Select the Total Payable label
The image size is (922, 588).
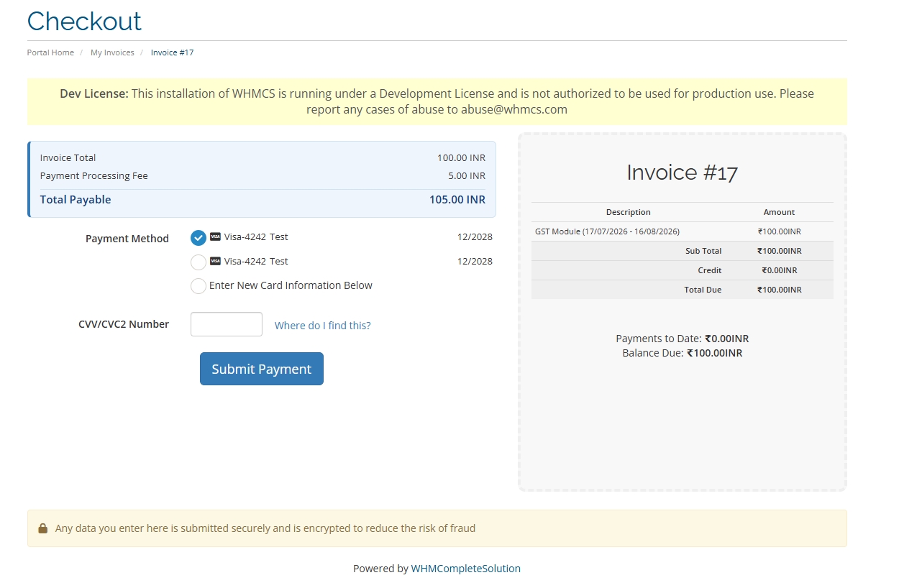(76, 200)
